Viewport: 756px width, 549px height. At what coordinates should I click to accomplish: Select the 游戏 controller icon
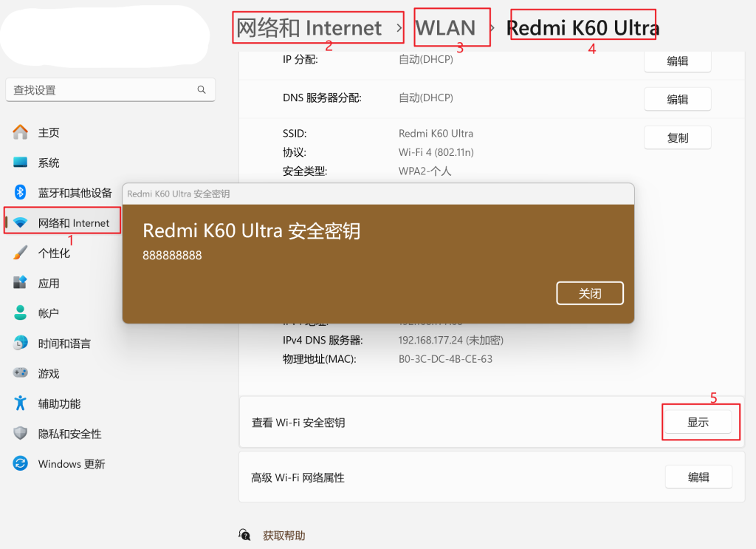point(20,374)
